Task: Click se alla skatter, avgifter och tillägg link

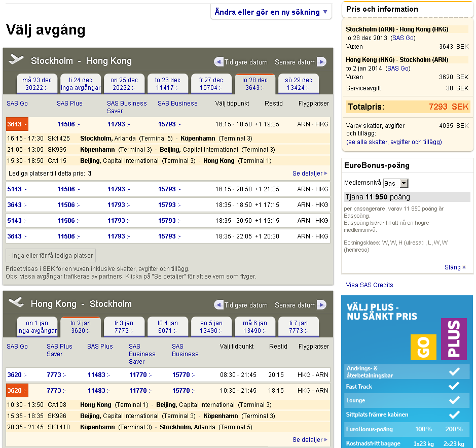Action: pyautogui.click(x=394, y=142)
